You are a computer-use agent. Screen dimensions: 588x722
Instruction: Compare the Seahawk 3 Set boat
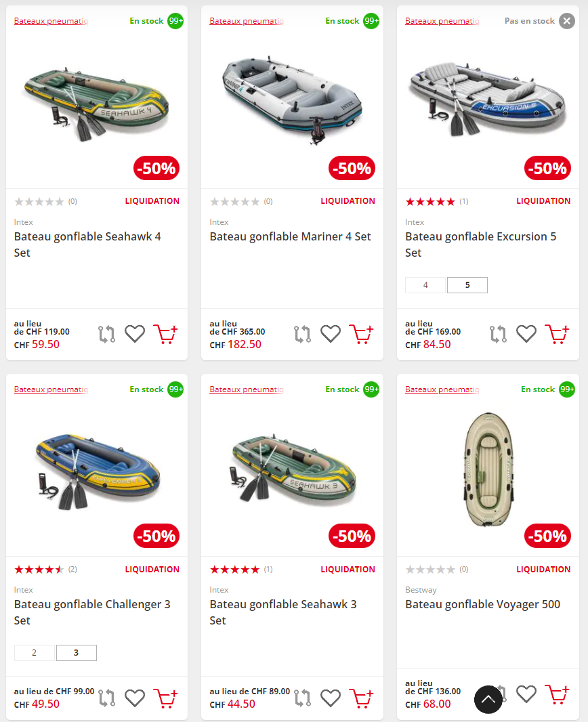[x=303, y=698]
